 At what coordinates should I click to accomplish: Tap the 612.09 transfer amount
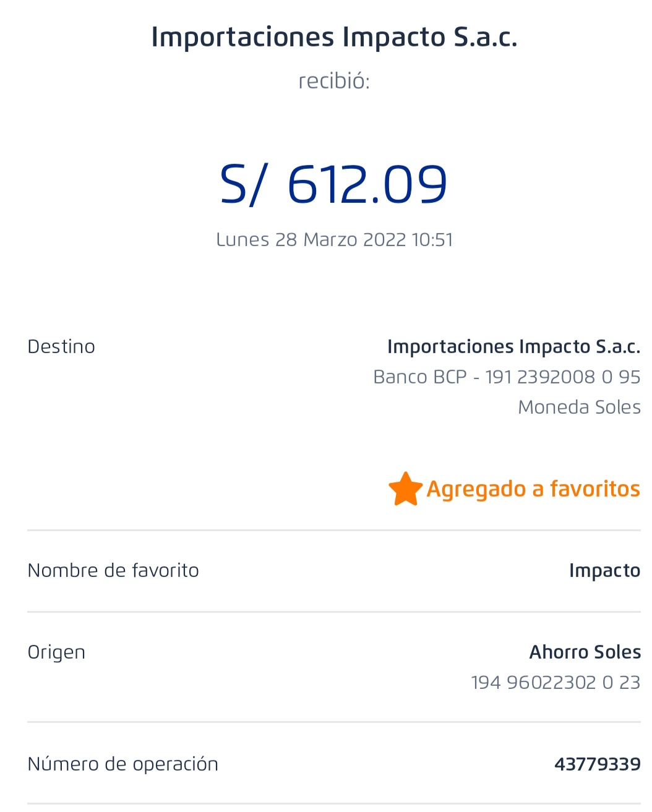367,184
